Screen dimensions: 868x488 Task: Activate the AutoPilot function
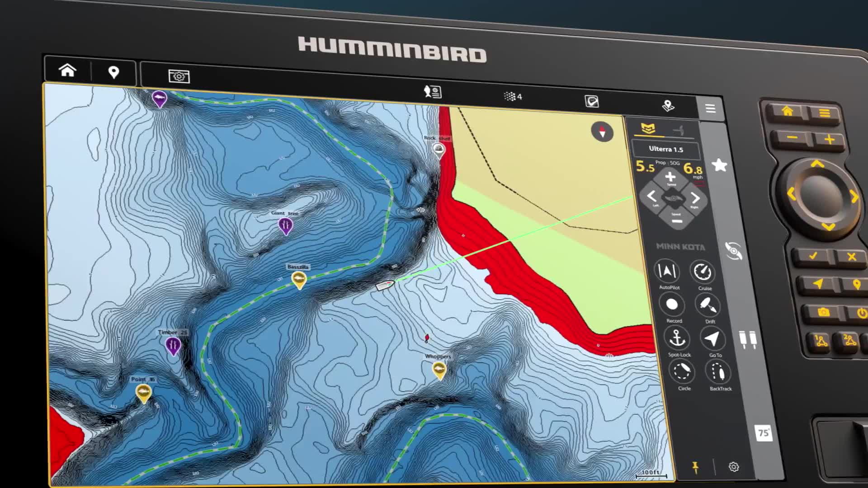[x=667, y=271]
